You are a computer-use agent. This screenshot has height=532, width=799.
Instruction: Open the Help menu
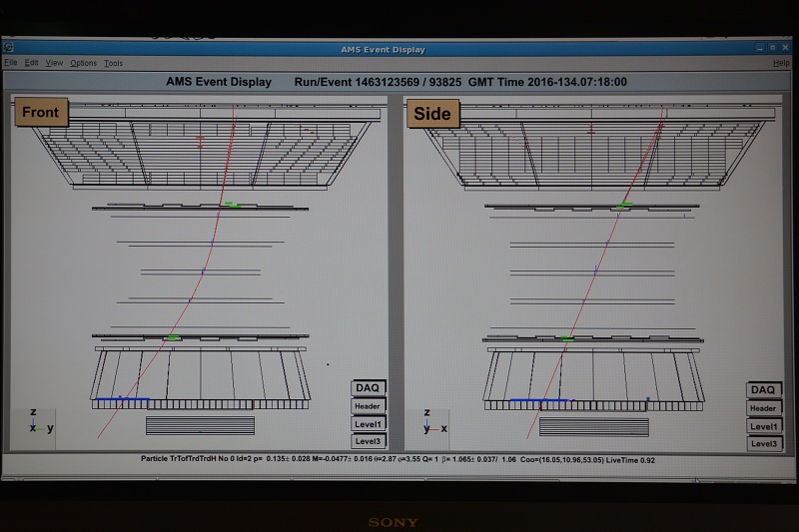(x=781, y=63)
